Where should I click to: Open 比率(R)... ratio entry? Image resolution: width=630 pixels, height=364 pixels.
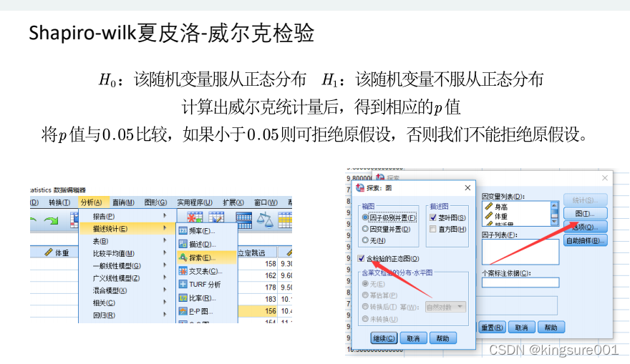206,298
